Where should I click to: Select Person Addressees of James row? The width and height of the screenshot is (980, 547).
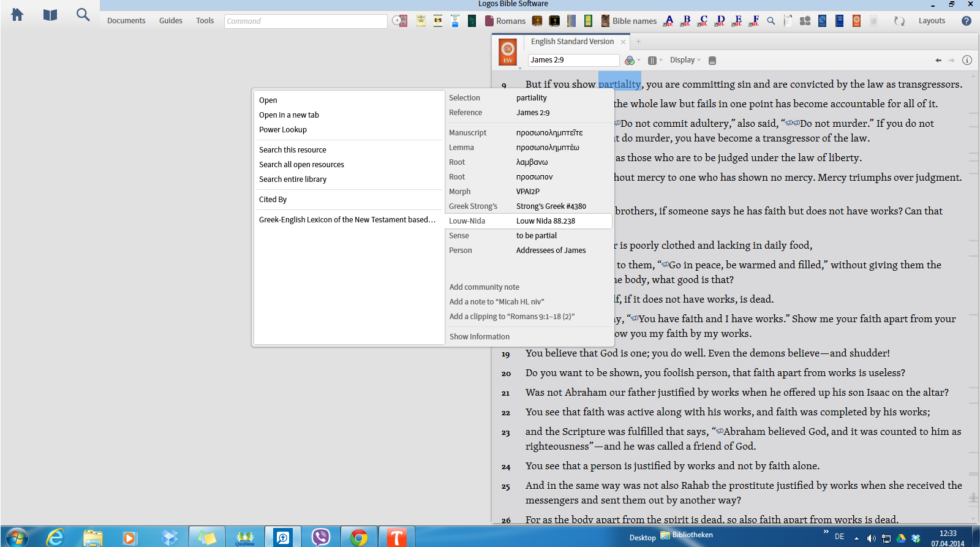[x=529, y=251]
